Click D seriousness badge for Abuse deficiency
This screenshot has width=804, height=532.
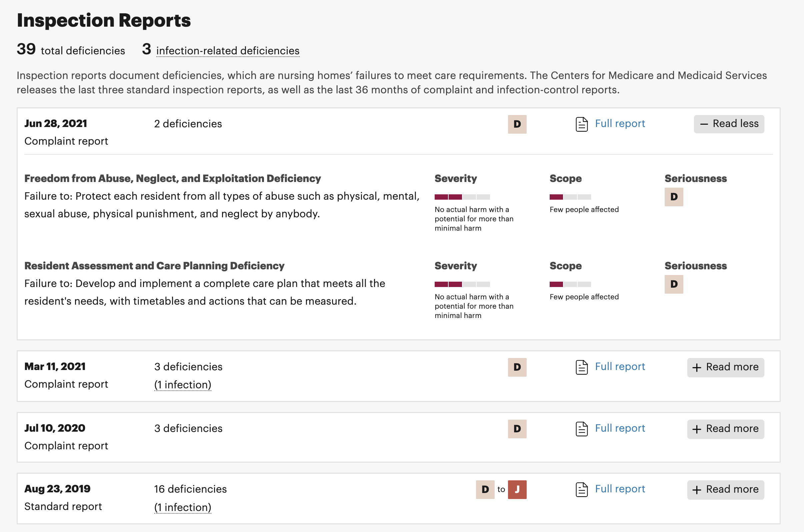(673, 197)
